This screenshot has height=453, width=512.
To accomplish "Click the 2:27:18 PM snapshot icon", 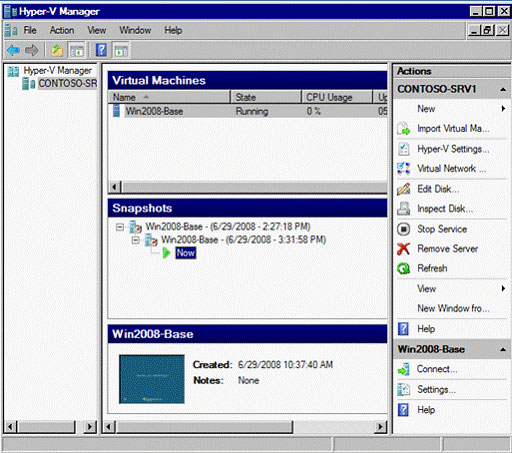I will coord(136,227).
